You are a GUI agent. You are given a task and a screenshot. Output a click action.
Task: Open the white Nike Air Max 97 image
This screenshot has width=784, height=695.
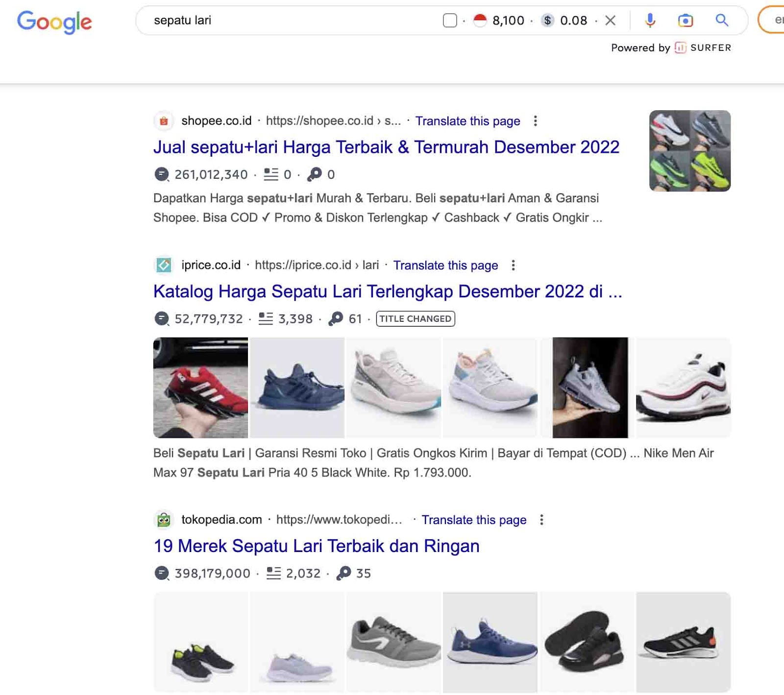pos(683,387)
